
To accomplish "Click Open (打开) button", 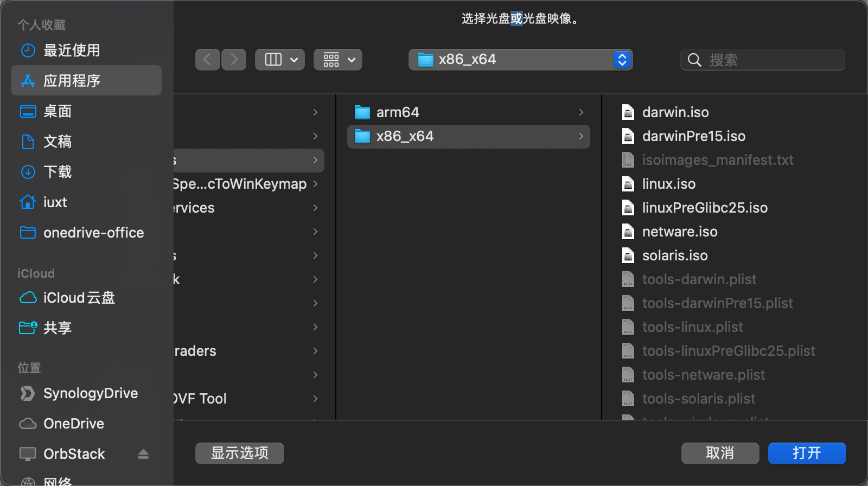I will coord(807,453).
